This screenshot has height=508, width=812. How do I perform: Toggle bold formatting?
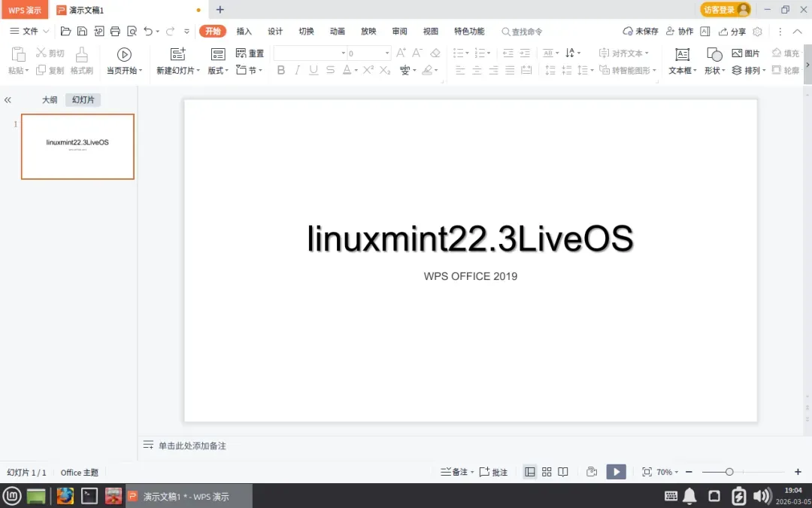pos(280,70)
